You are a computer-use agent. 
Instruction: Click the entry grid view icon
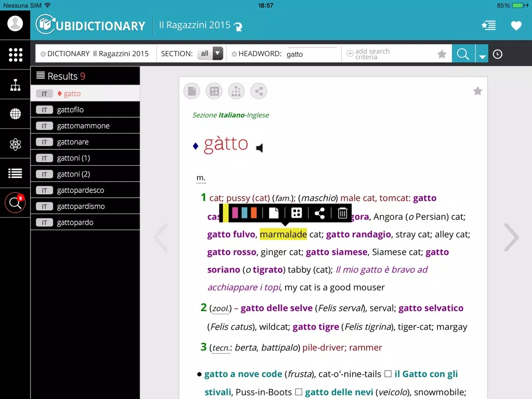(214, 91)
